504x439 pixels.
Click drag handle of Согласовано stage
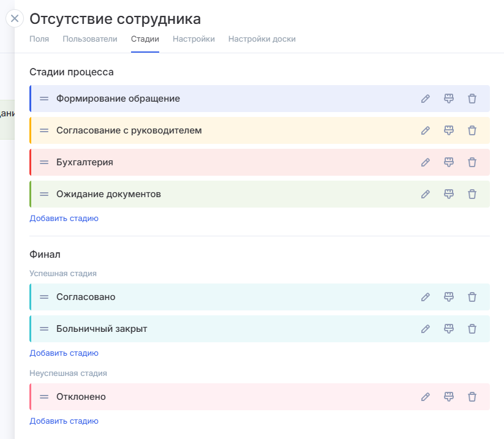click(44, 297)
